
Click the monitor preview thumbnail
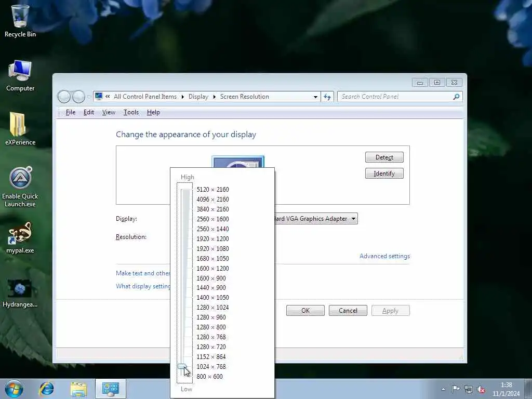(238, 162)
